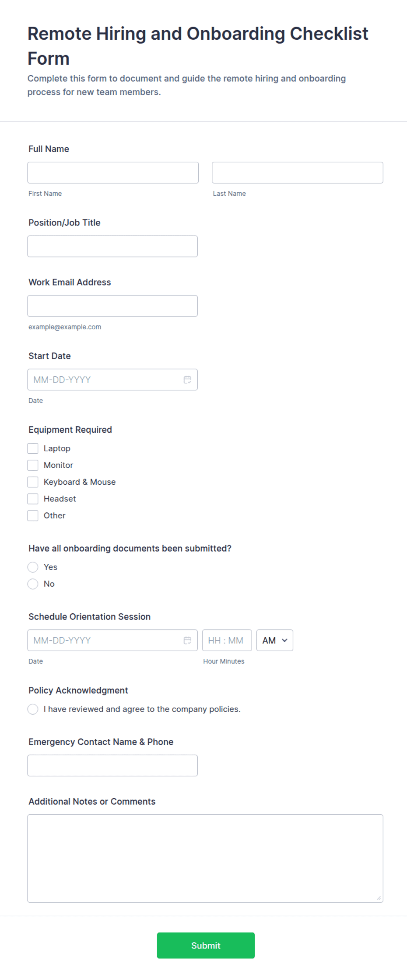Focus the Last Name input field

click(x=298, y=173)
